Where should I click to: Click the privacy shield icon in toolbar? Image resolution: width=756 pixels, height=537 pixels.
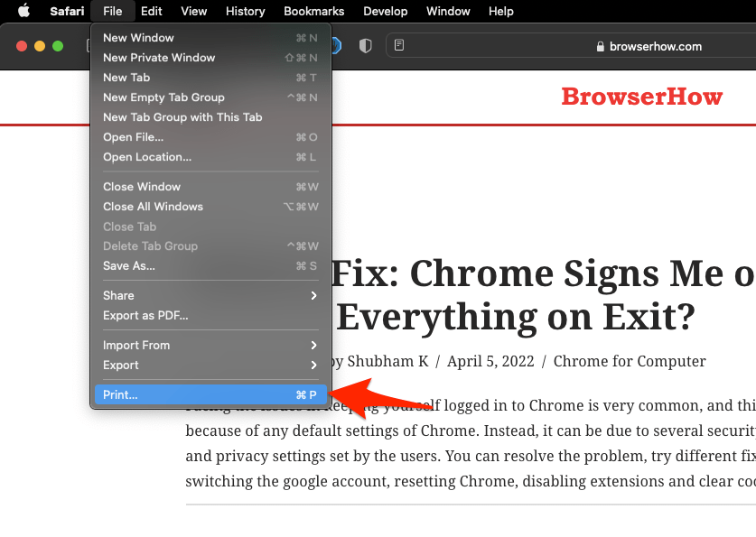tap(366, 46)
